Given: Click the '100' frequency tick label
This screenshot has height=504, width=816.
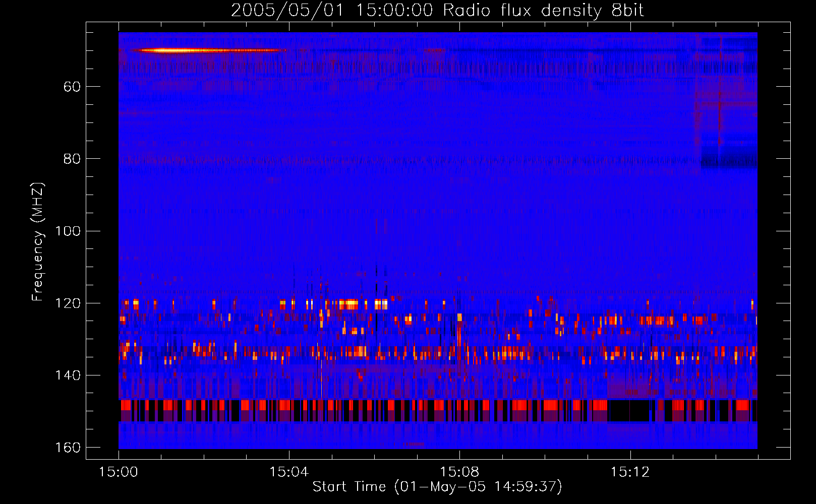Looking at the screenshot, I should [x=68, y=231].
